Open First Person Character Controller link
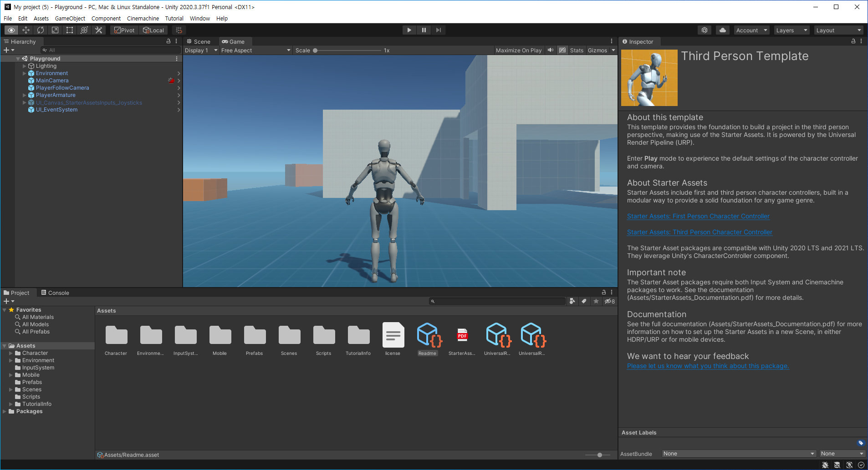 click(698, 216)
